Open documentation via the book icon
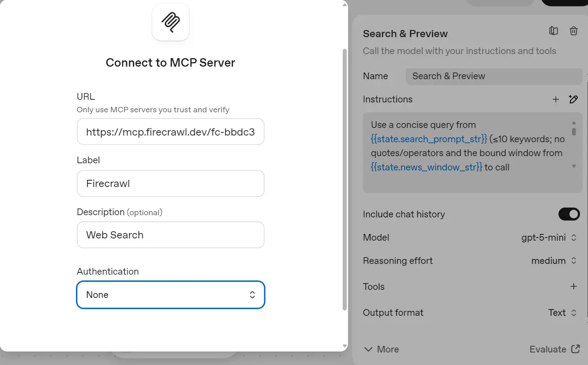The height and width of the screenshot is (365, 588). [x=553, y=31]
